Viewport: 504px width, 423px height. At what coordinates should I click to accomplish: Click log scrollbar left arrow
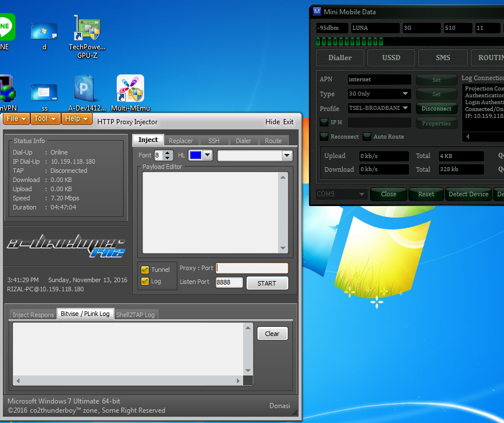(18, 381)
